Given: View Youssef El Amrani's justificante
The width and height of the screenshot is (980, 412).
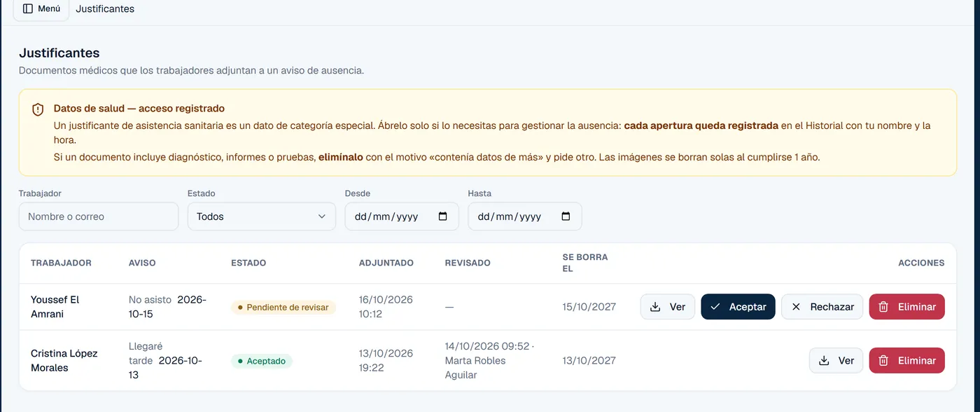Looking at the screenshot, I should [x=668, y=307].
